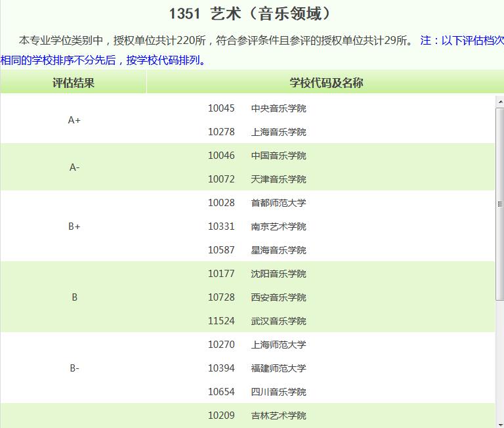Click the 星海音乐学院 entry

[278, 250]
